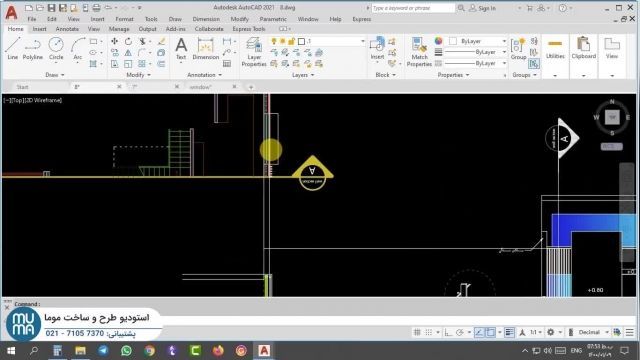Image resolution: width=640 pixels, height=360 pixels.
Task: Expand the Layers panel
Action: point(303,75)
